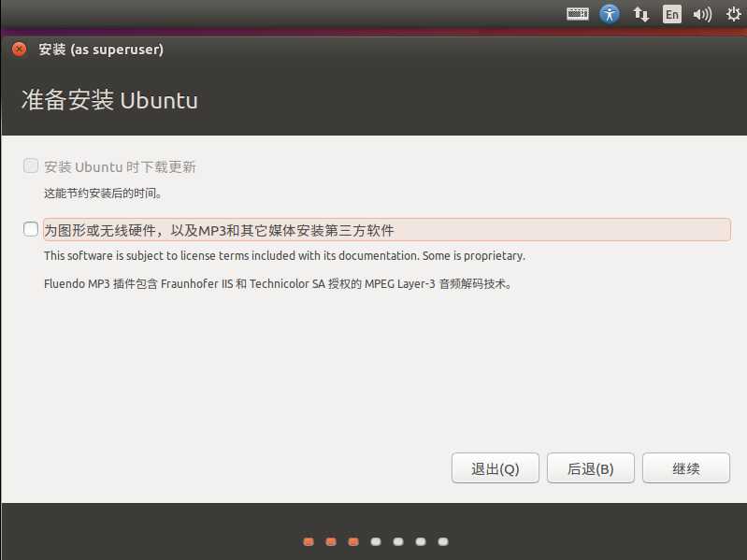
Task: Open the system power gear menu
Action: click(733, 14)
